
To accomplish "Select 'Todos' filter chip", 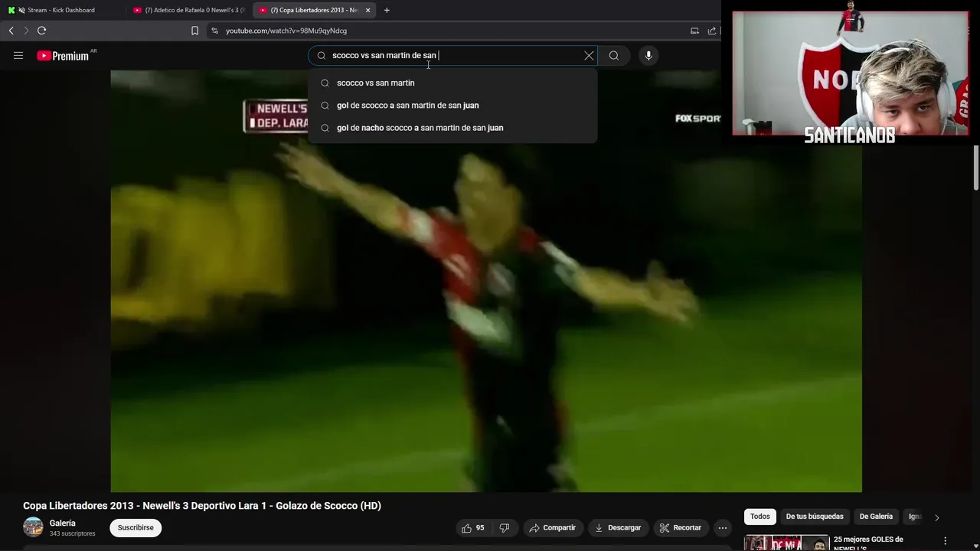I will (759, 517).
